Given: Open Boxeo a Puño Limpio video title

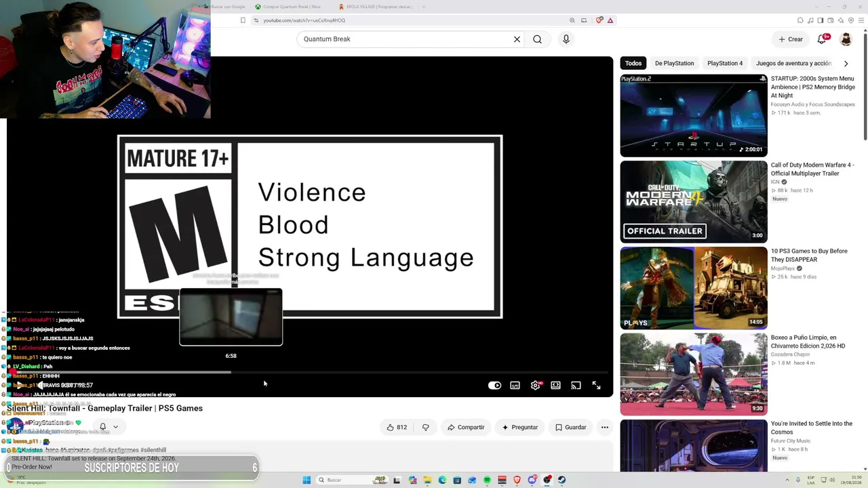Looking at the screenshot, I should click(x=808, y=342).
